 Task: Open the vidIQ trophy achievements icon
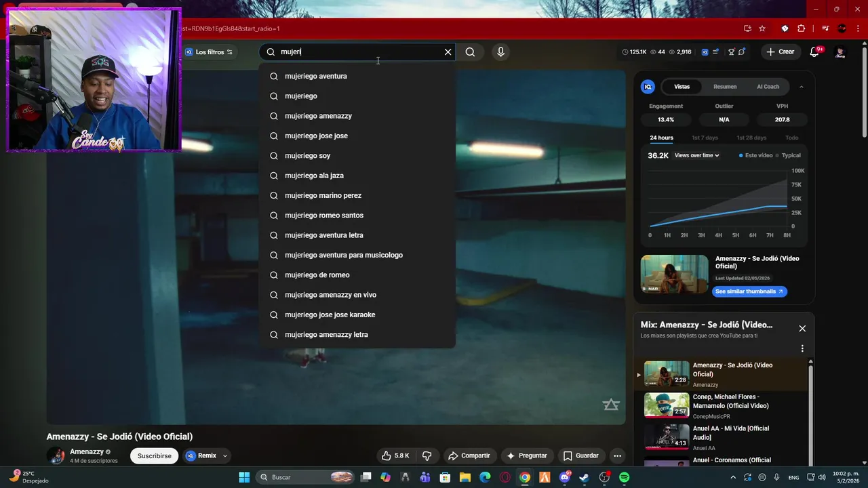click(731, 52)
